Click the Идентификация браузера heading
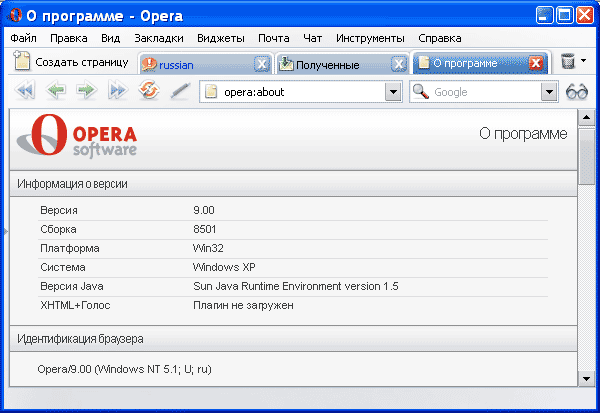This screenshot has width=600, height=413. (80, 339)
